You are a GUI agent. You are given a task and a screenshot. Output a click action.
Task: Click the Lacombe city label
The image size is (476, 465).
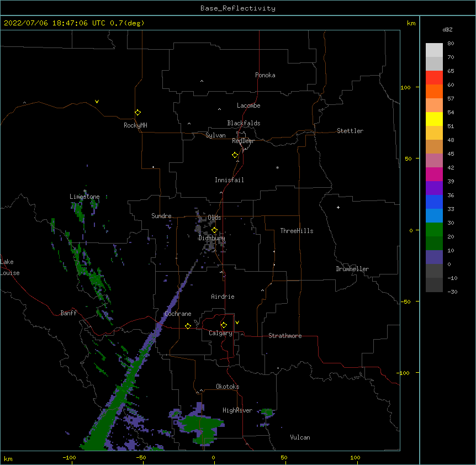tap(248, 105)
